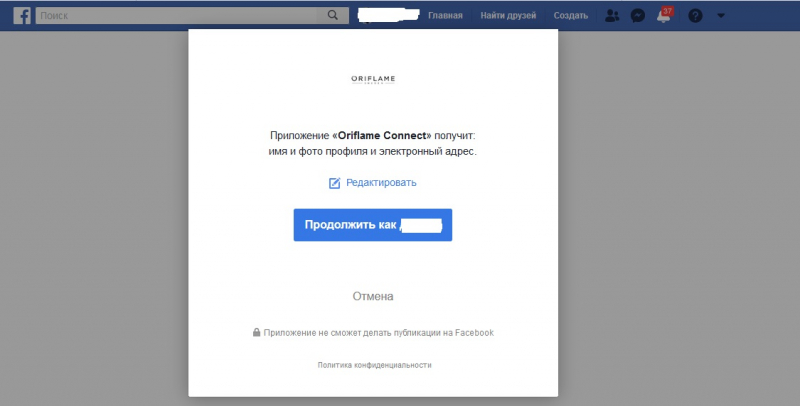The height and width of the screenshot is (406, 800).
Task: Click the edit pencil icon
Action: [334, 183]
